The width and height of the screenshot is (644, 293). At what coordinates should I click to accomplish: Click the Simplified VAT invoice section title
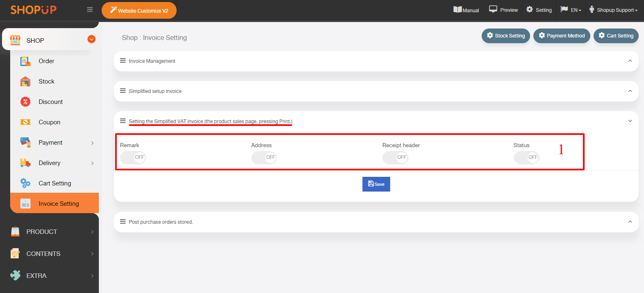tap(210, 121)
